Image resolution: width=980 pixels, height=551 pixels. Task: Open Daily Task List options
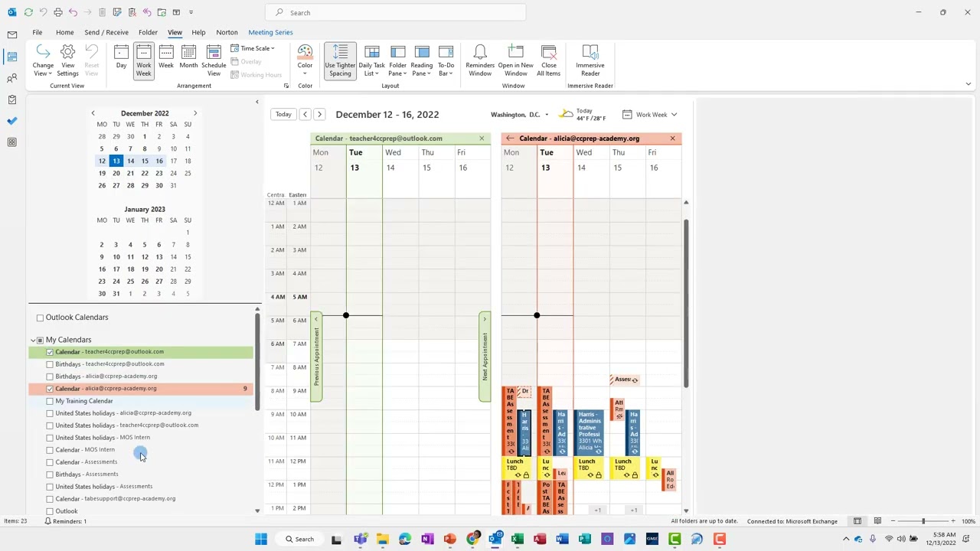pos(372,60)
